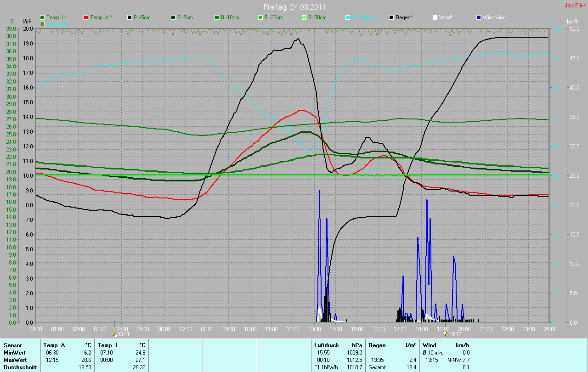Click the Temp. A. column header
This screenshot has width=588, height=372.
[55, 345]
